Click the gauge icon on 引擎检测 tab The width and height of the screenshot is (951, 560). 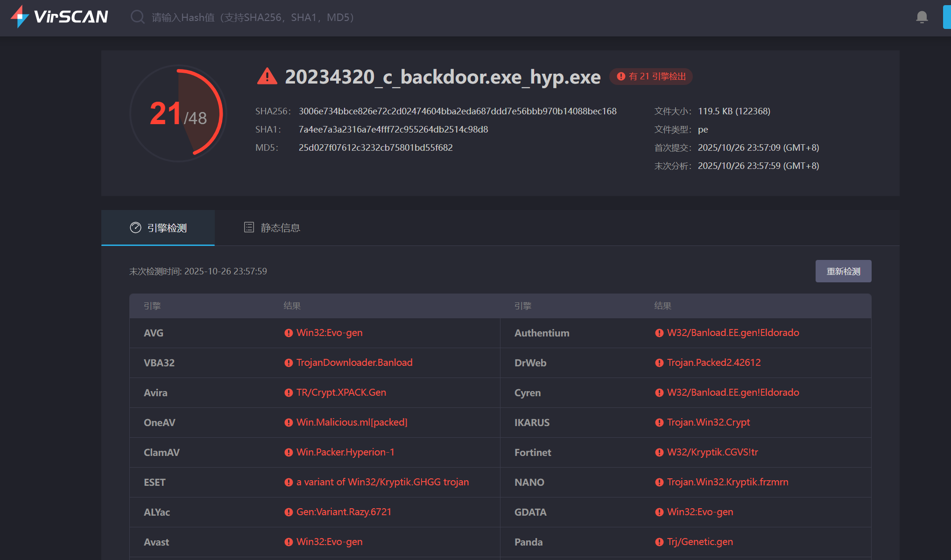[135, 228]
